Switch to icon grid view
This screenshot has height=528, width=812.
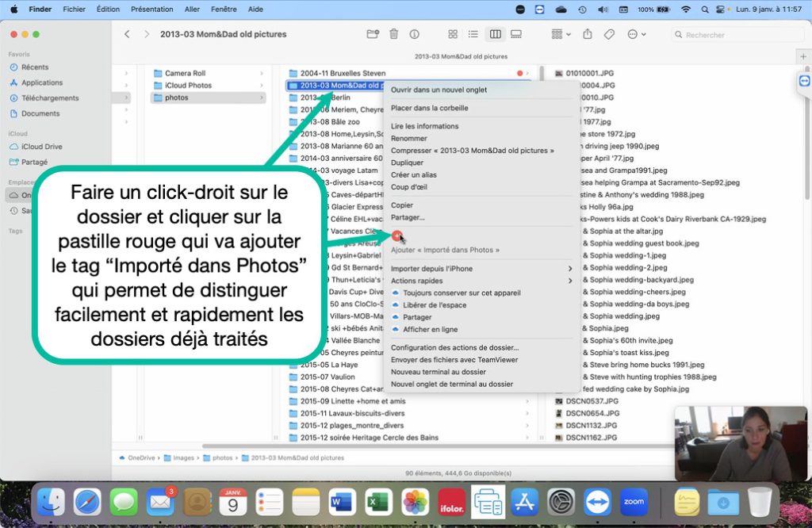(453, 34)
